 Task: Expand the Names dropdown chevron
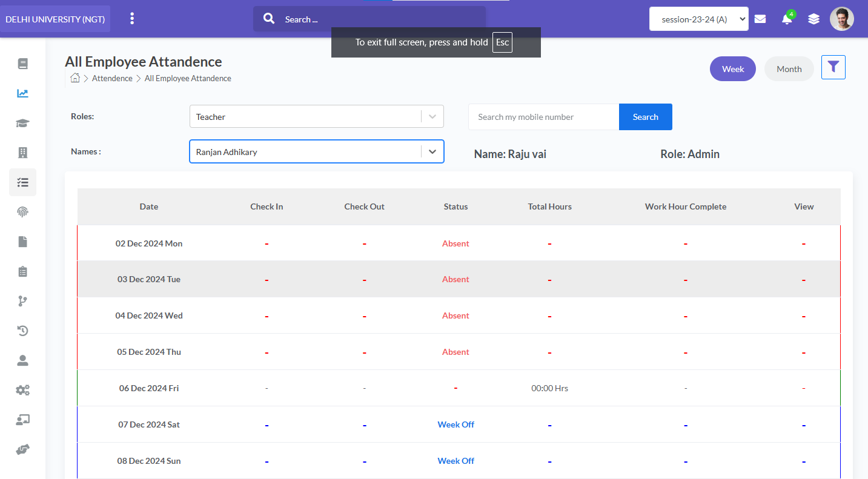pyautogui.click(x=432, y=151)
